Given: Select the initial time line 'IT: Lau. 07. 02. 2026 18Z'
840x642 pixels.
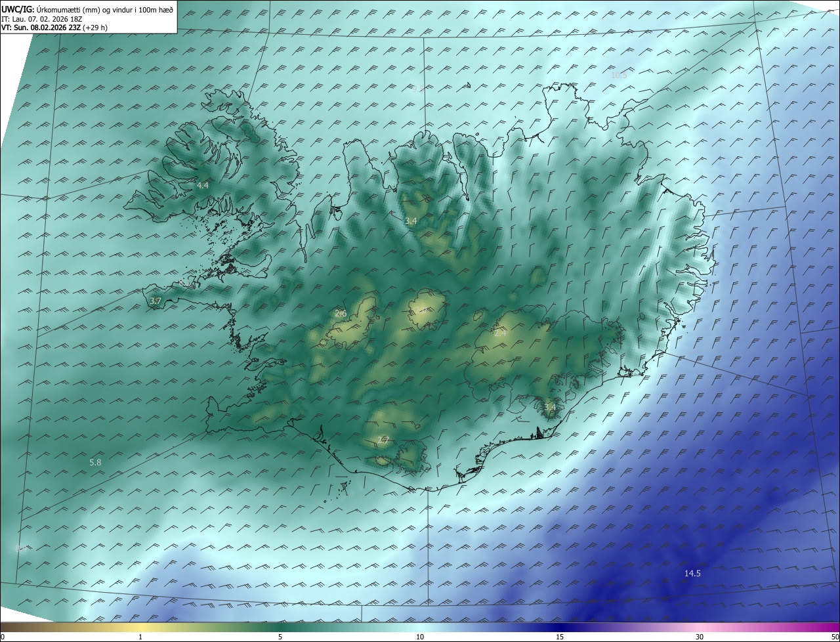Looking at the screenshot, I should (43, 18).
